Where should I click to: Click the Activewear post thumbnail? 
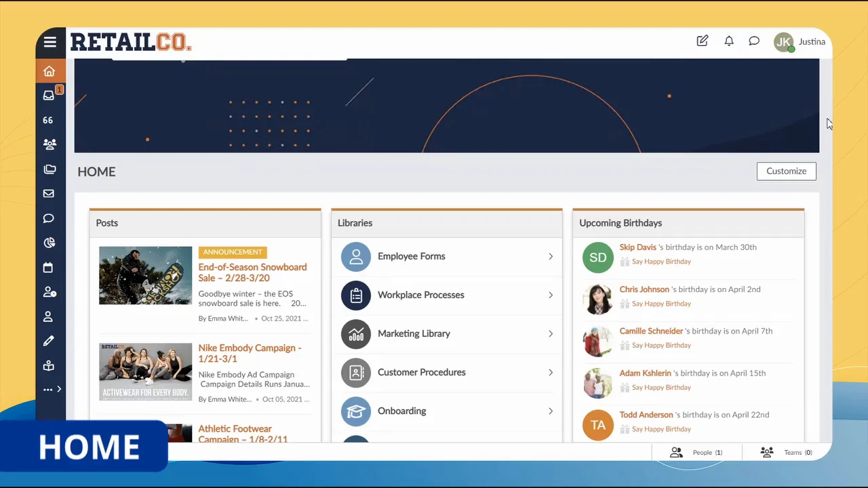(146, 371)
